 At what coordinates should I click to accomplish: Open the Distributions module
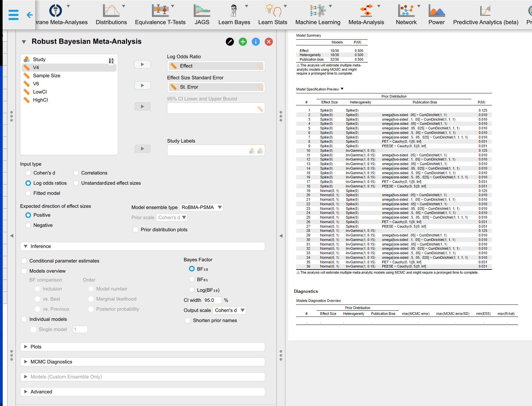point(111,15)
